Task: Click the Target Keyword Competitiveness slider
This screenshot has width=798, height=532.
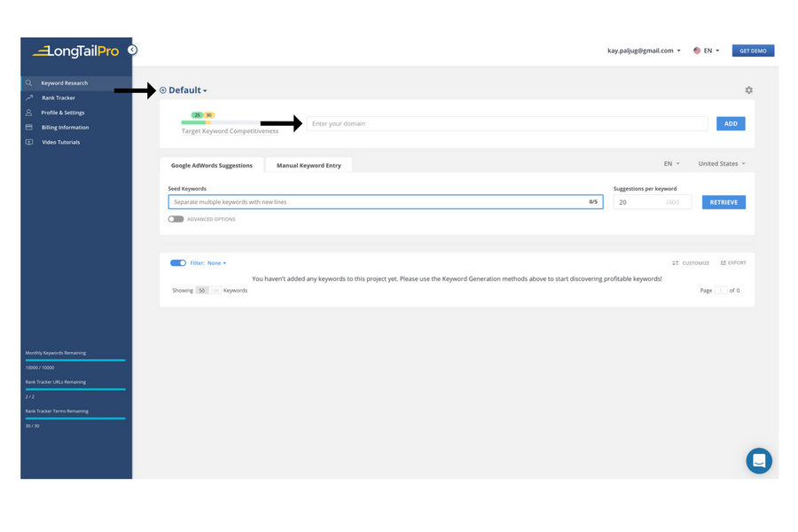Action: click(x=221, y=122)
